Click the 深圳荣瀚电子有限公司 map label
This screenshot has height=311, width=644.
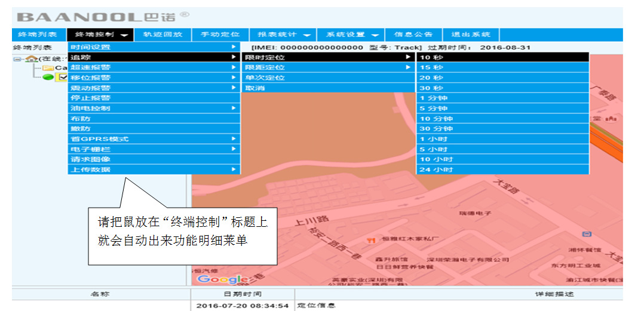click(x=467, y=260)
